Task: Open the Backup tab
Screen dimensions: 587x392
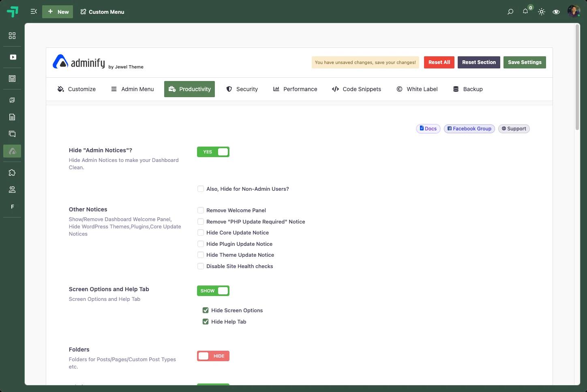Action: (x=468, y=89)
